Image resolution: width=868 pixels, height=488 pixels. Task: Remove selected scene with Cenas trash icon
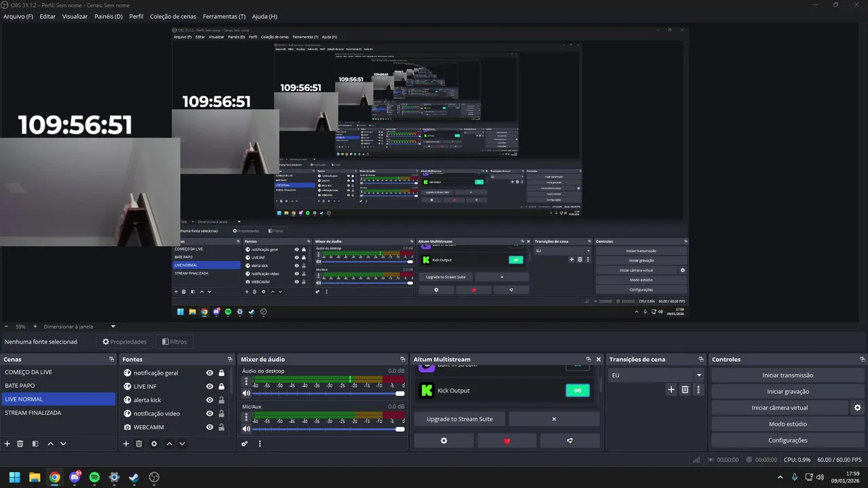click(x=20, y=444)
